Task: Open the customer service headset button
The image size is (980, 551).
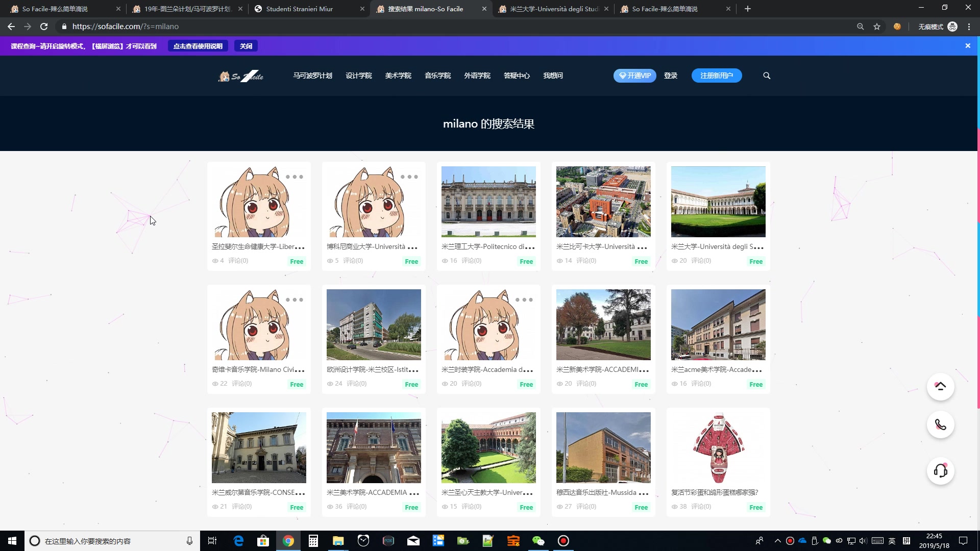Action: [x=940, y=470]
